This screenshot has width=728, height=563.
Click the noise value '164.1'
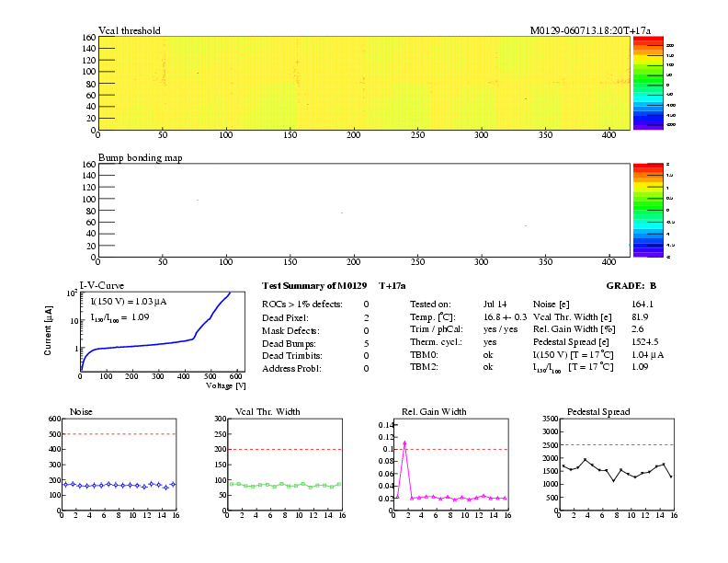(643, 304)
